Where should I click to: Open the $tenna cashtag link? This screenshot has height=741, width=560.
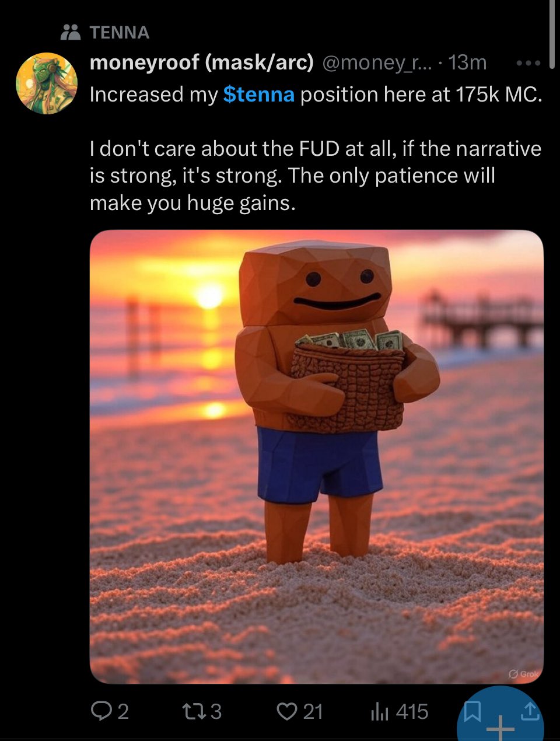(x=258, y=95)
